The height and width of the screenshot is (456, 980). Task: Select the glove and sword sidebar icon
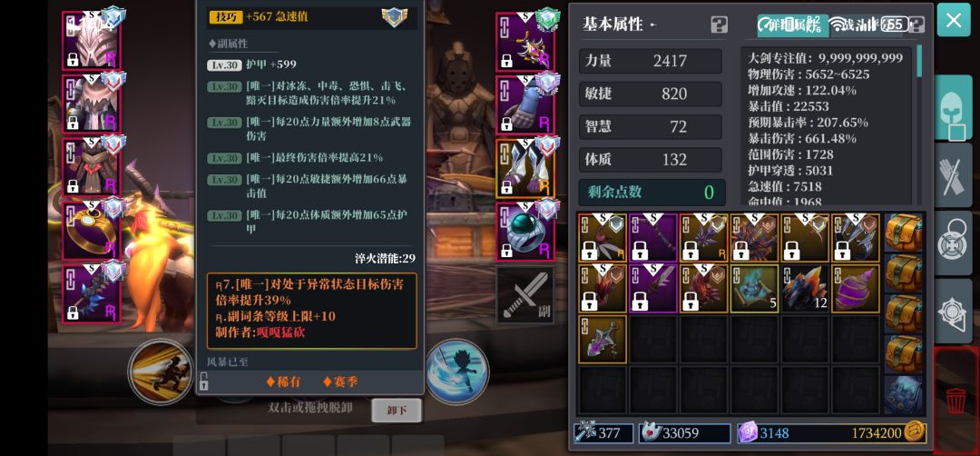[954, 174]
